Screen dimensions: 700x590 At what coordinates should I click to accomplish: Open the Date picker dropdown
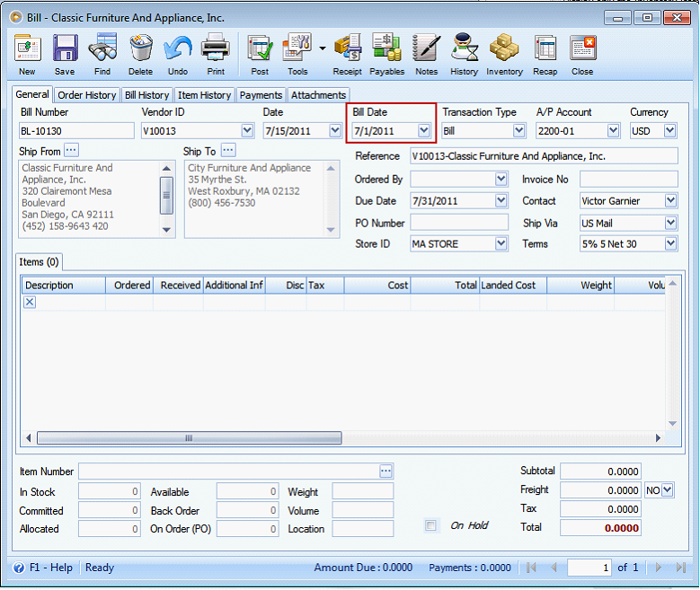[x=335, y=131]
